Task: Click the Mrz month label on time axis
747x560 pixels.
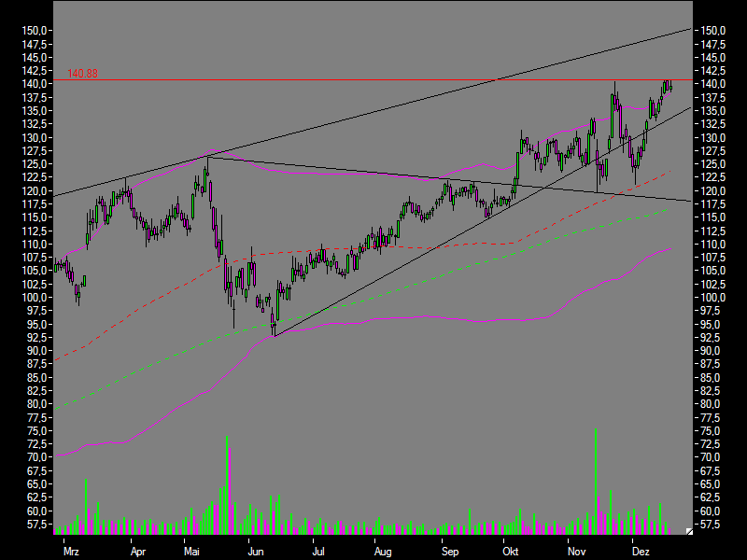Action: (x=70, y=552)
